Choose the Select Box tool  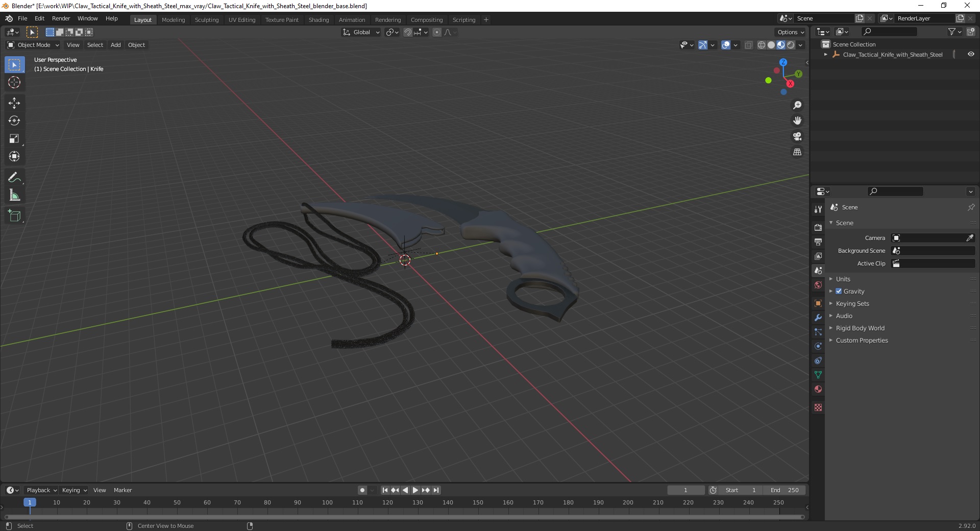click(x=14, y=65)
